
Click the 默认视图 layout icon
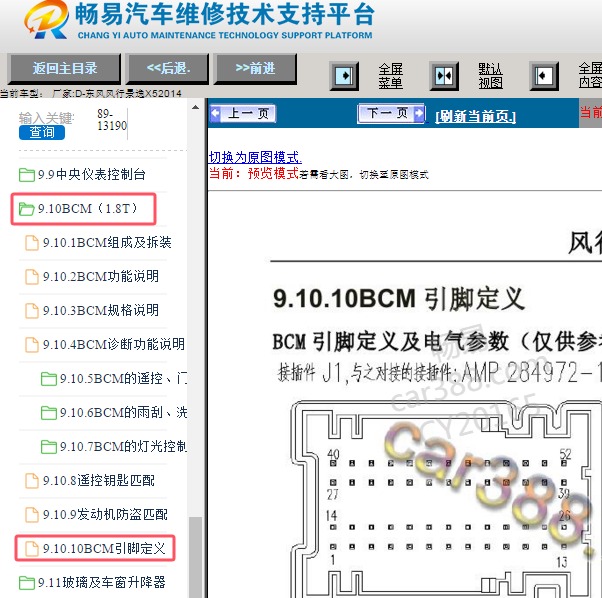(x=444, y=76)
